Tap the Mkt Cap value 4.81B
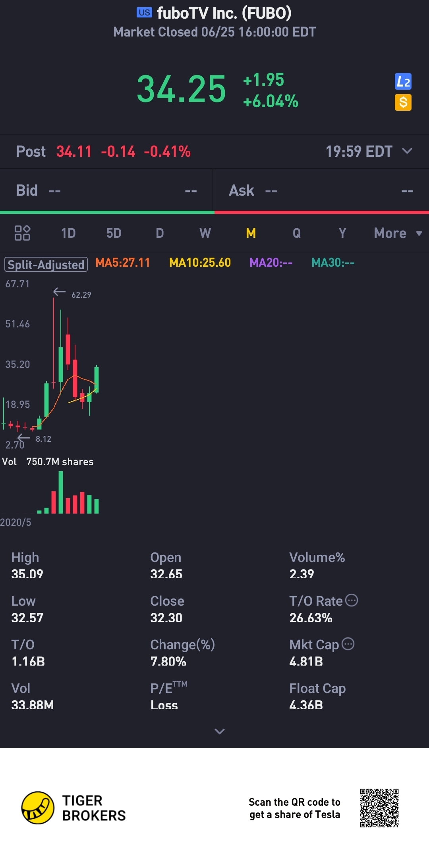 306,661
